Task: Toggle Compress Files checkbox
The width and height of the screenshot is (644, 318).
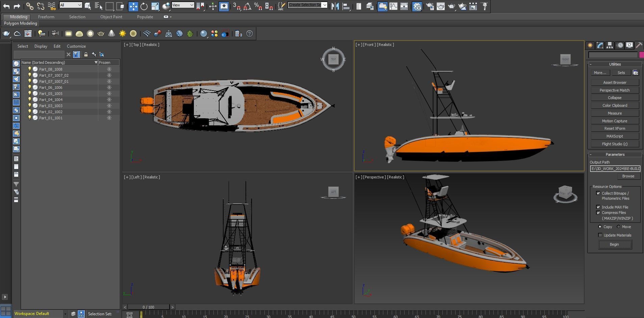Action: click(598, 213)
